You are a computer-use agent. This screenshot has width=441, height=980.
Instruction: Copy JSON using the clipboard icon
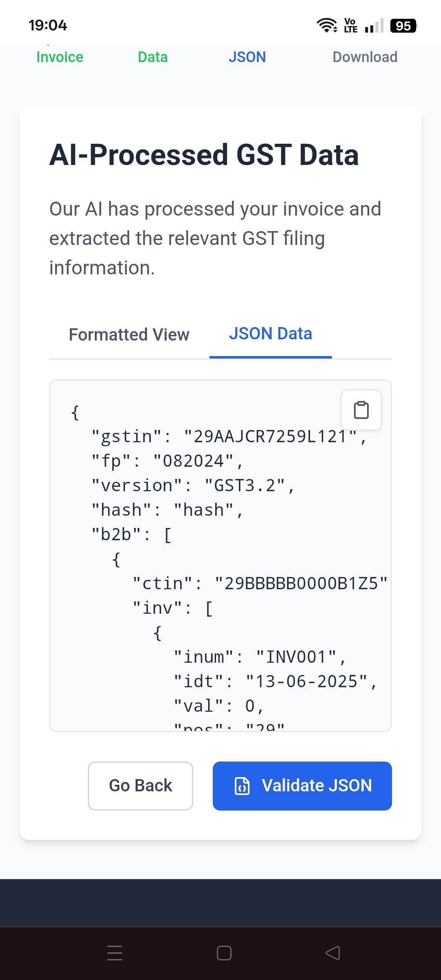click(361, 410)
